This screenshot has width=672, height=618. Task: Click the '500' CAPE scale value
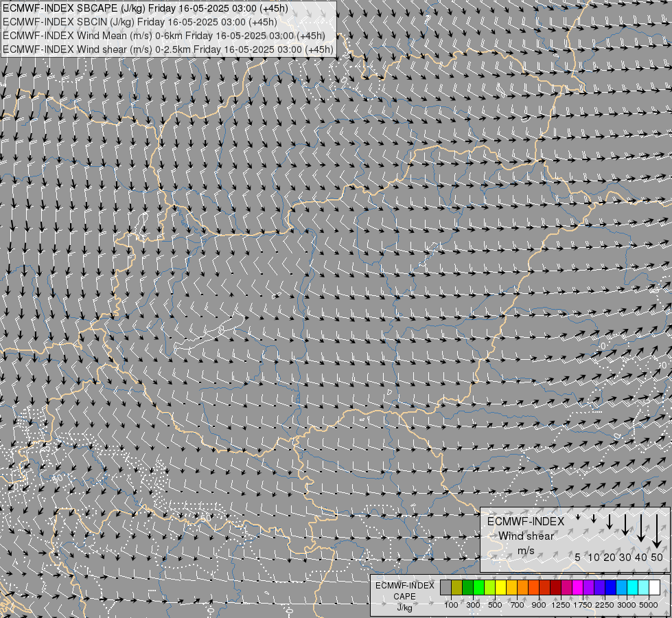[495, 605]
